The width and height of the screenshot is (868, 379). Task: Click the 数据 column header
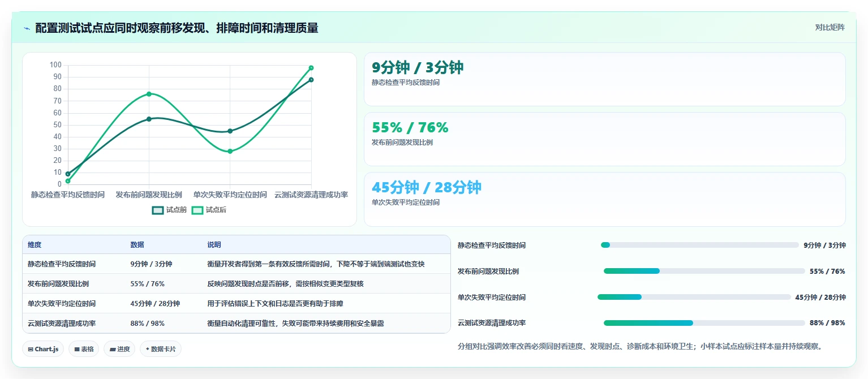coord(137,245)
